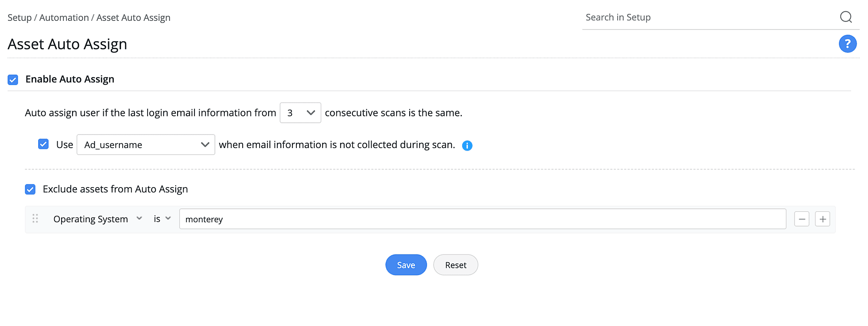Uncheck the Use Ad_username checkbox
Screen dimensions: 868x326
pos(43,144)
